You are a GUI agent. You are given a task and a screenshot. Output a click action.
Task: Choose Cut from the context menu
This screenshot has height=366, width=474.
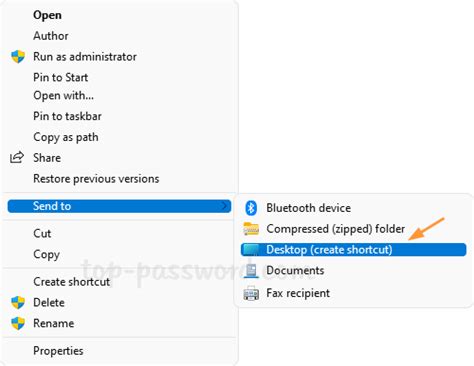(x=42, y=233)
